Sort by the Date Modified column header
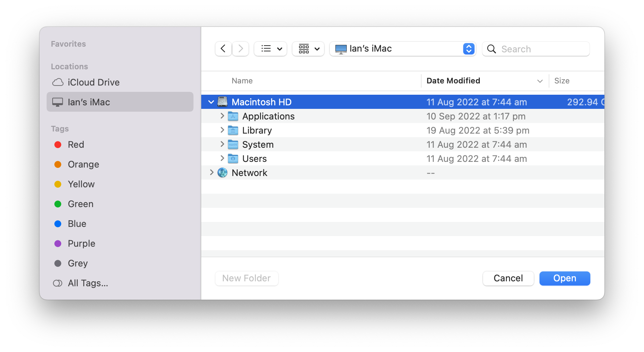Screen dimensions: 644x352 click(453, 81)
